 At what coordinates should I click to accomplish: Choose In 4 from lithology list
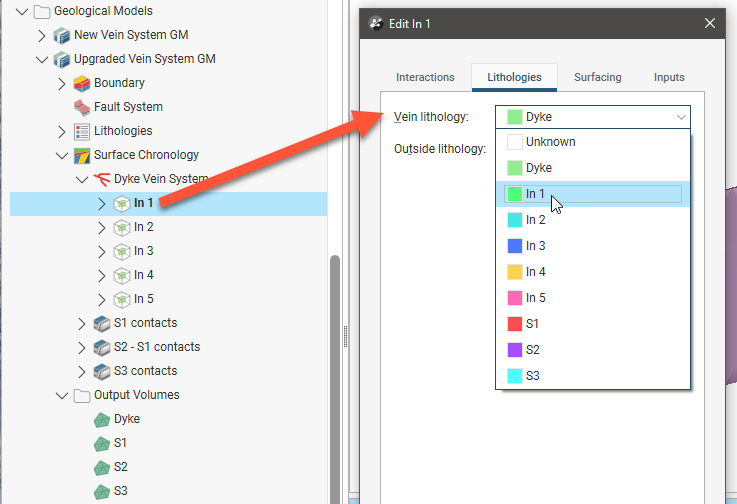point(536,272)
